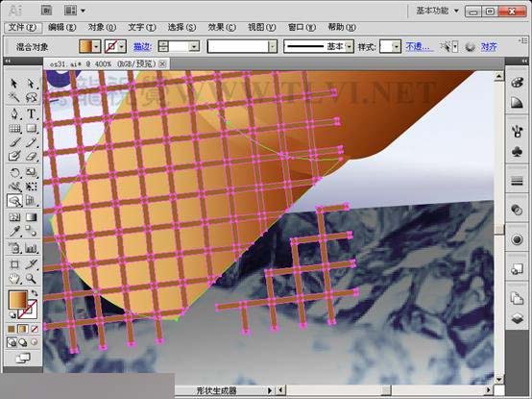Swap fill and stroke colors

point(35,292)
